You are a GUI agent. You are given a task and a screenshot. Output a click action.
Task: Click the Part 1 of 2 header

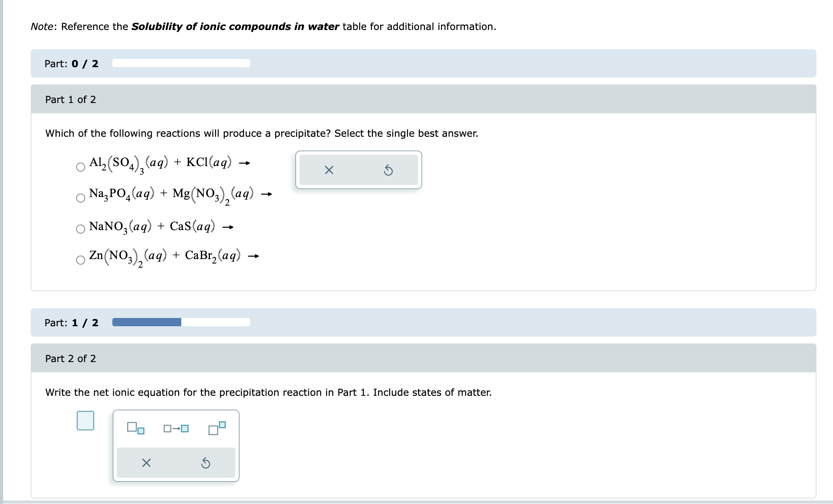[70, 99]
